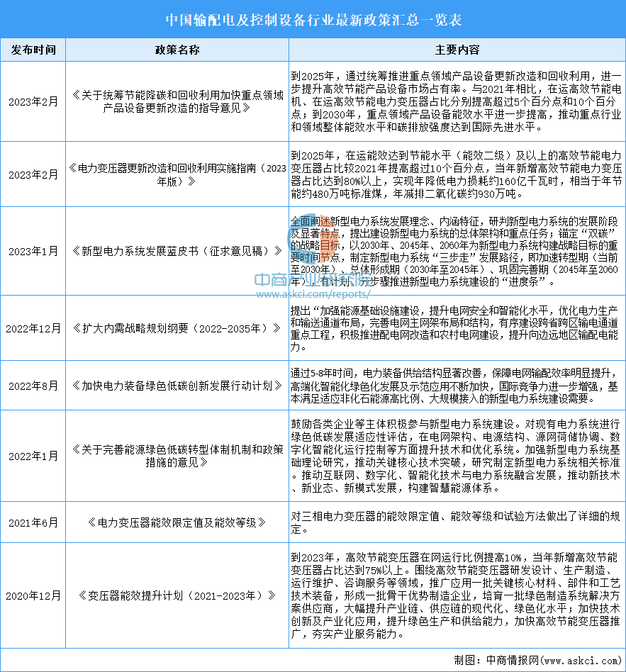The width and height of the screenshot is (626, 672).
Task: Select the 2022年8月 date cell
Action: (33, 386)
